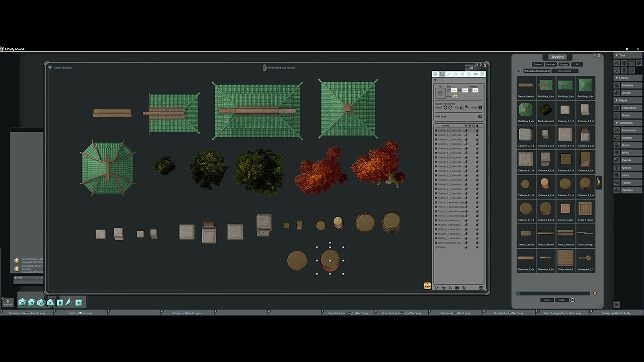Open the lighting tool (sun icon)
Viewport: 644px width, 362px height.
[469, 74]
